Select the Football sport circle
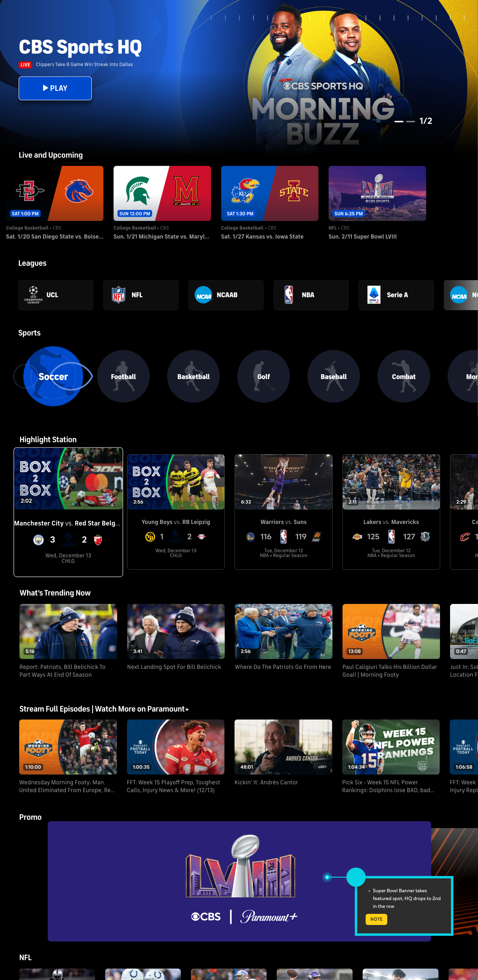 [x=123, y=376]
